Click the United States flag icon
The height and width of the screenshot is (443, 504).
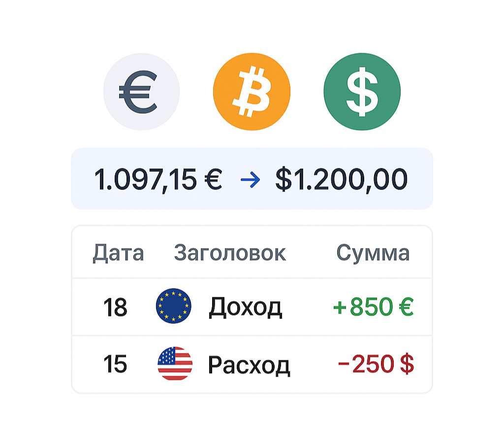175,364
